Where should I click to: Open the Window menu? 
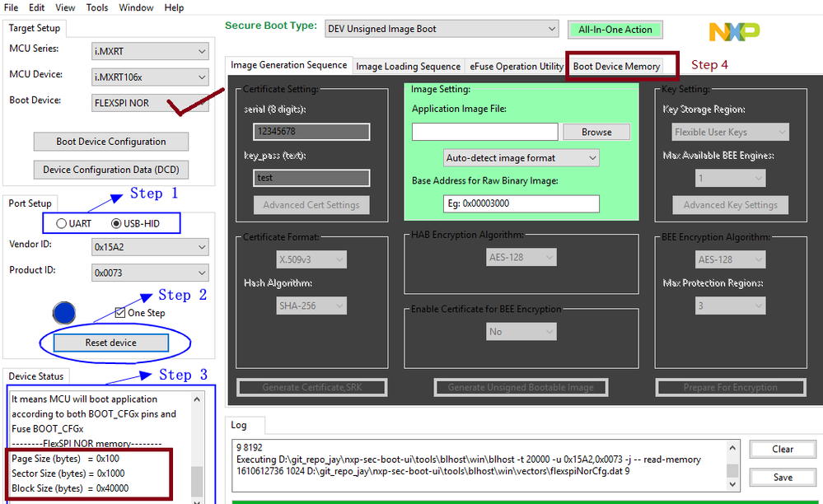[136, 7]
